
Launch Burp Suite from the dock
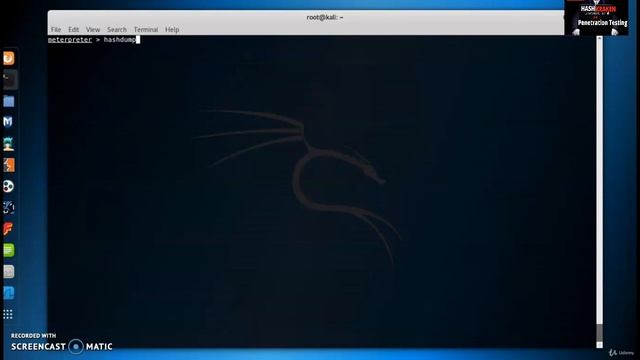pos(9,165)
